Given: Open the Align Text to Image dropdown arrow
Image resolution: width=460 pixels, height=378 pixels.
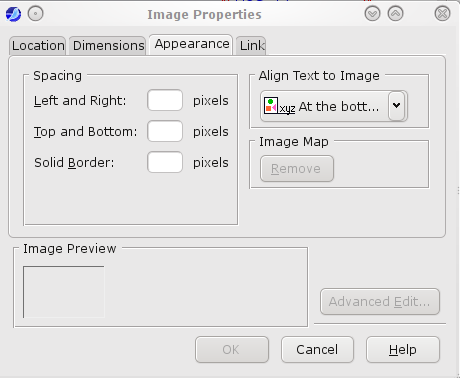Looking at the screenshot, I should coord(396,106).
